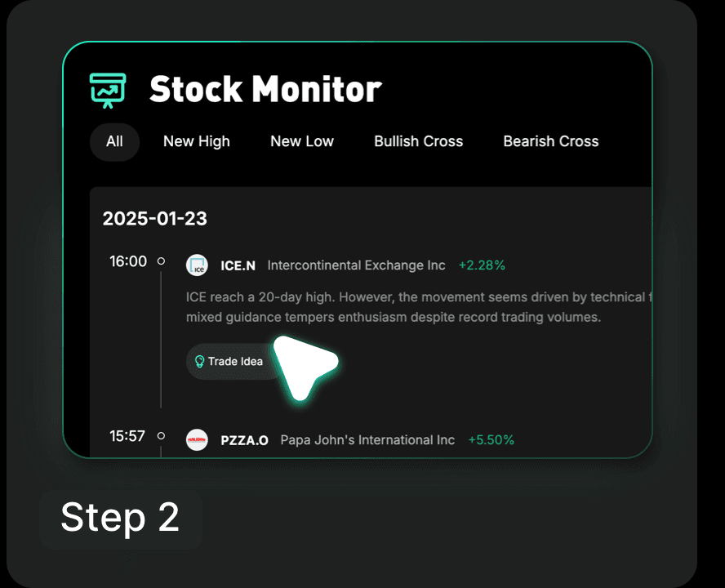Click the Stock Monitor presentation chart logo
Viewport: 725px width, 588px height.
(x=108, y=90)
